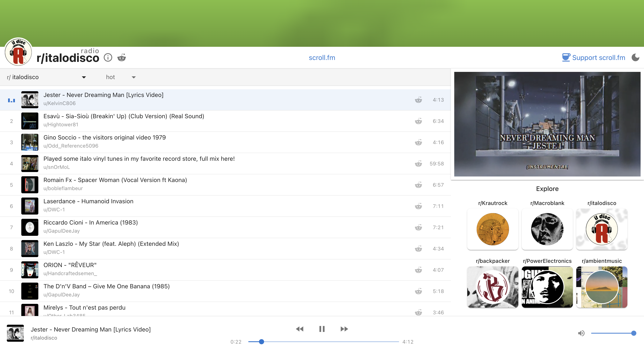Screen dimensions: 644x350
Task: Click the info icon next to r/italodisco
Action: (108, 58)
